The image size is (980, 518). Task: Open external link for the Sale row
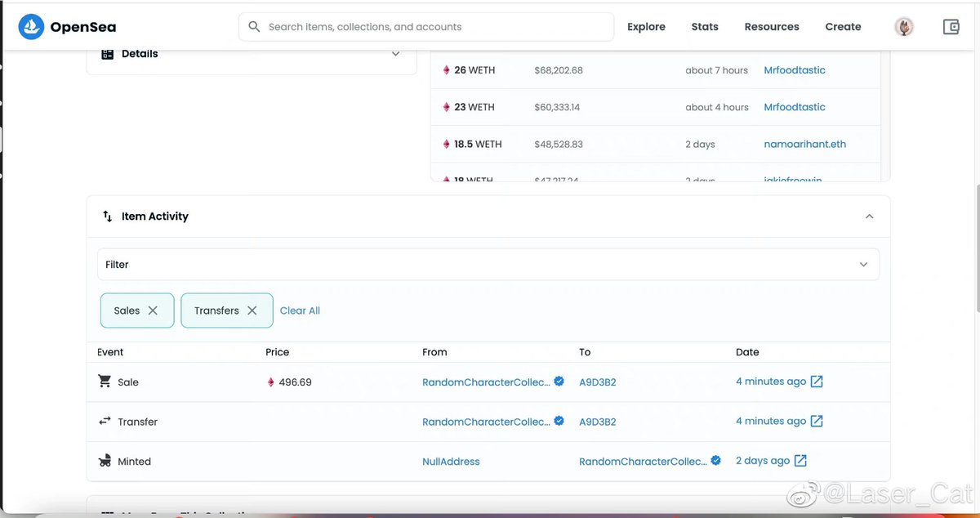pos(817,382)
